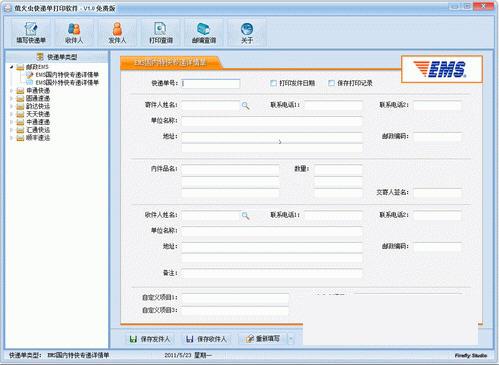The width and height of the screenshot is (499, 365).
Task: Enable the 打印发件日期 checkbox
Action: click(273, 83)
